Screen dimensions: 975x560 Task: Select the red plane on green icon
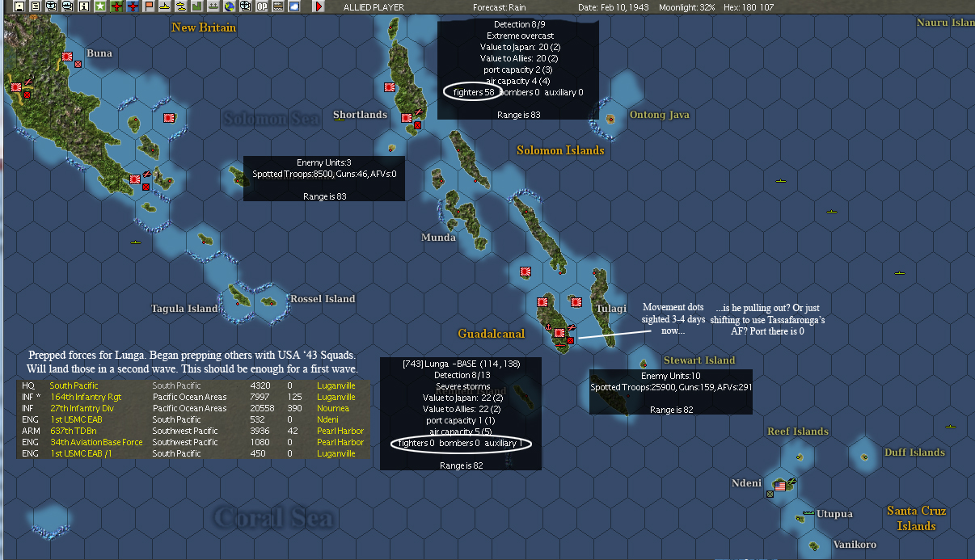(116, 6)
